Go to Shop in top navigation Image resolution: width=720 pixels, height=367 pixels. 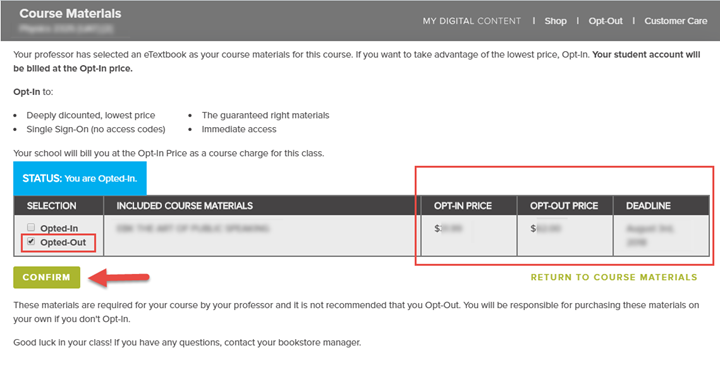pyautogui.click(x=556, y=21)
